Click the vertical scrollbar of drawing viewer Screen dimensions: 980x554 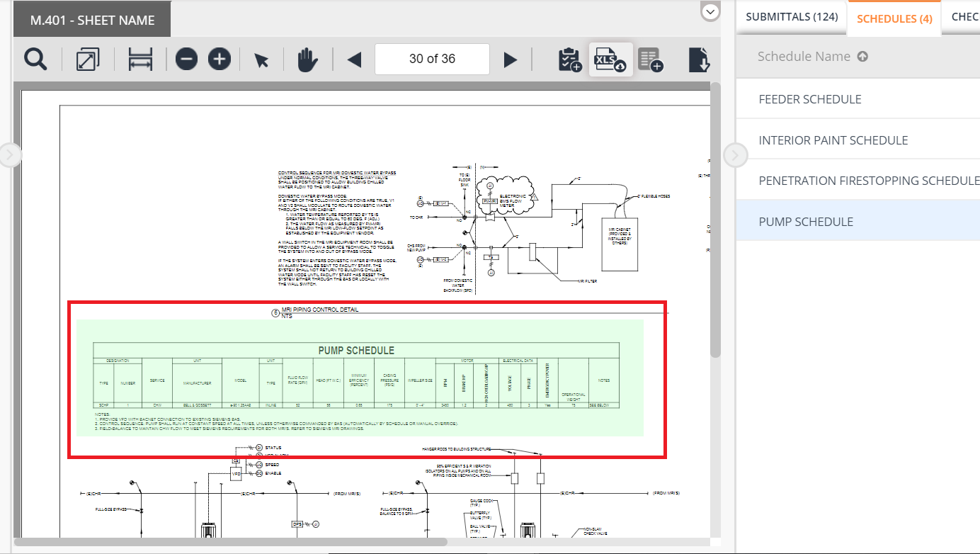pos(715,220)
